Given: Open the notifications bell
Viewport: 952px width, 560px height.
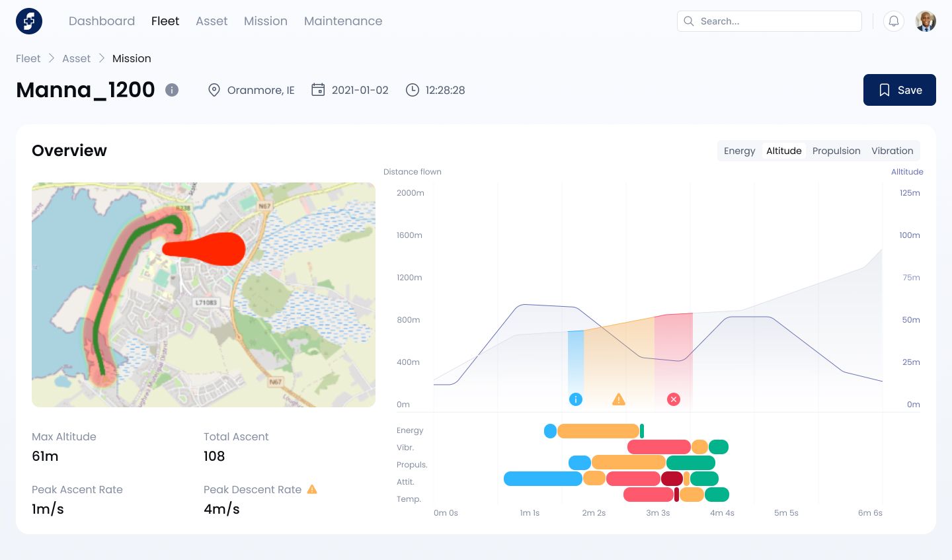Looking at the screenshot, I should pos(894,20).
